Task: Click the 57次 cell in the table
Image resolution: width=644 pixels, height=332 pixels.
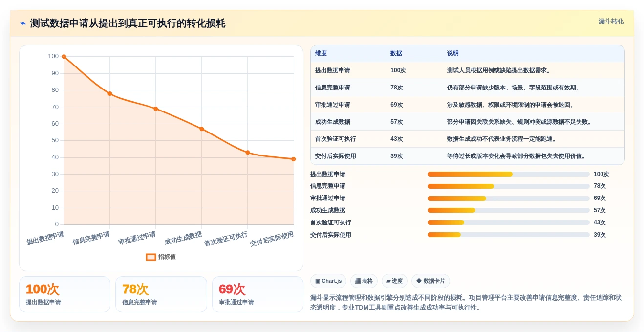Action: point(397,122)
